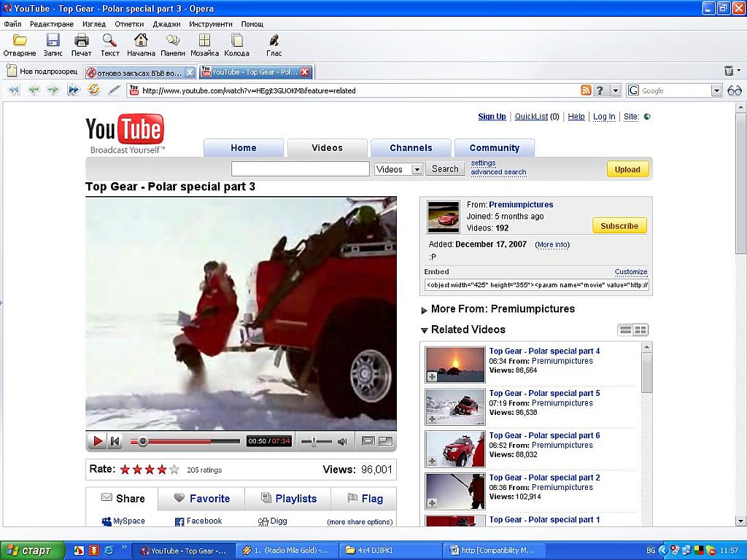Screen dimensions: 747x560
Task: Toggle the full screen video player button
Action: 385,441
